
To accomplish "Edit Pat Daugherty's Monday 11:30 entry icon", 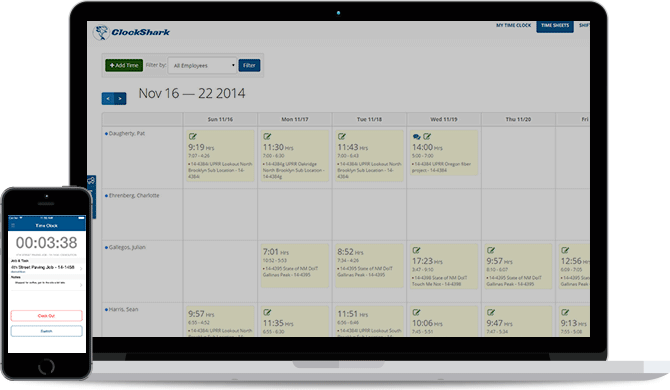I will click(267, 136).
